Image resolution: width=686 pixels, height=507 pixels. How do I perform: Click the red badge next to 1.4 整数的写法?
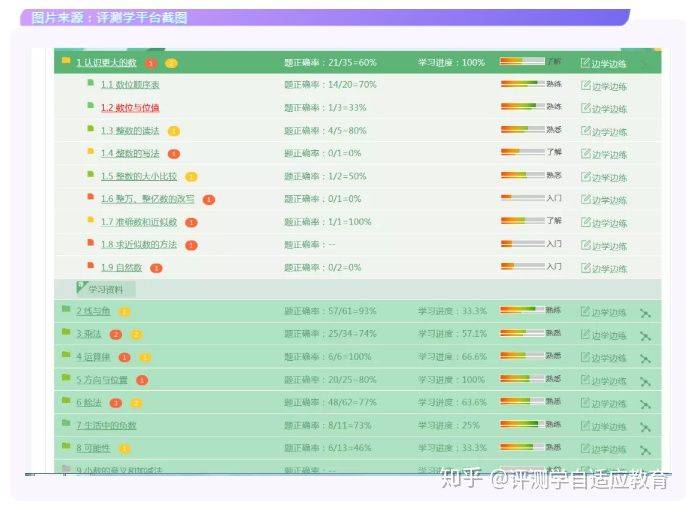click(174, 153)
